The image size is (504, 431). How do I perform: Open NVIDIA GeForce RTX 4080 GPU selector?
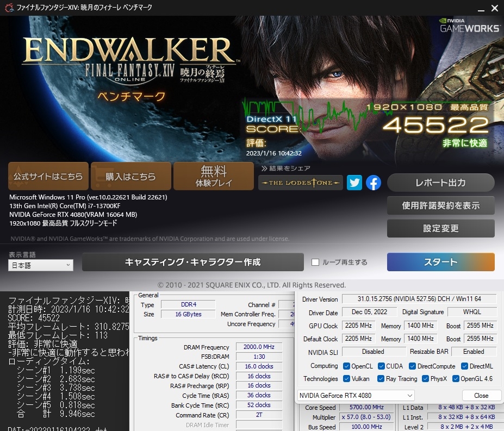pos(356,395)
